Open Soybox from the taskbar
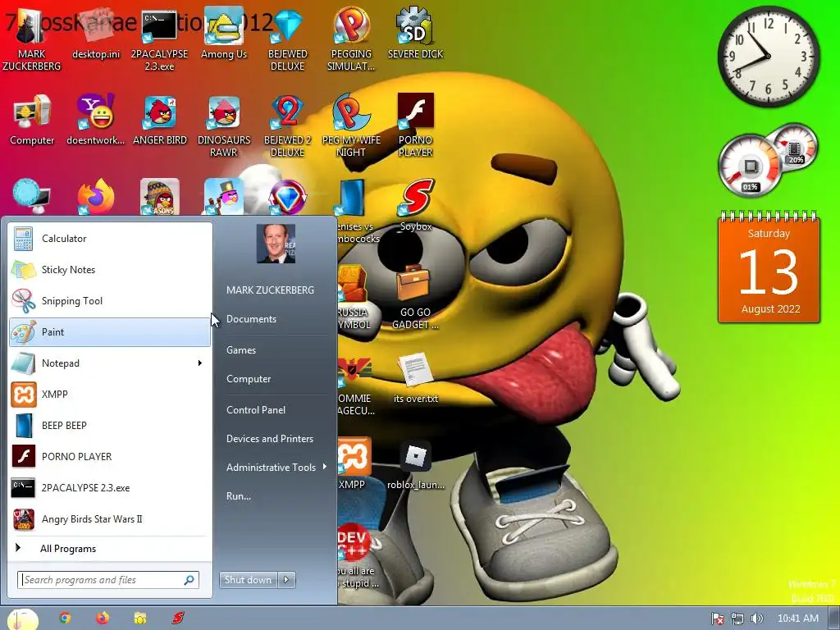The height and width of the screenshot is (630, 840). click(177, 619)
